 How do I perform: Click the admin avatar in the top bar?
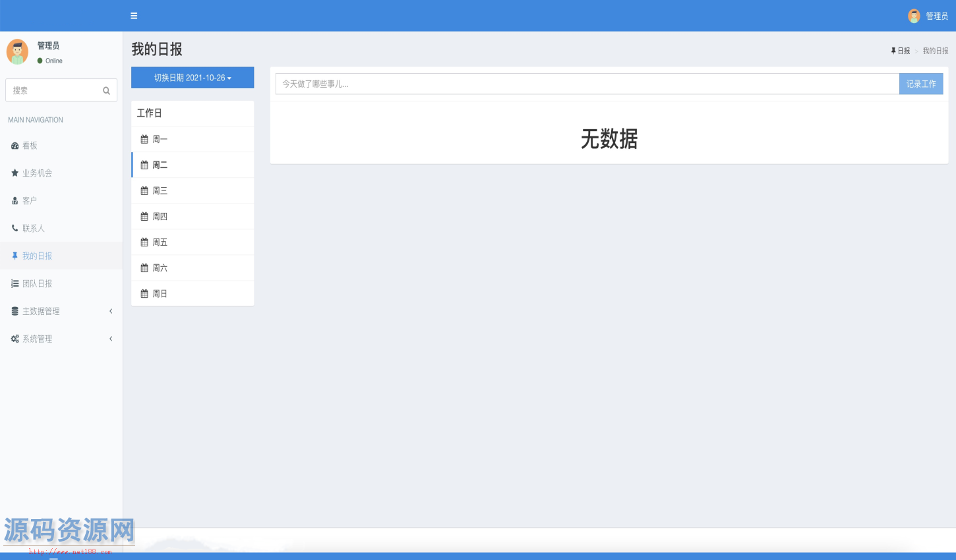tap(914, 16)
